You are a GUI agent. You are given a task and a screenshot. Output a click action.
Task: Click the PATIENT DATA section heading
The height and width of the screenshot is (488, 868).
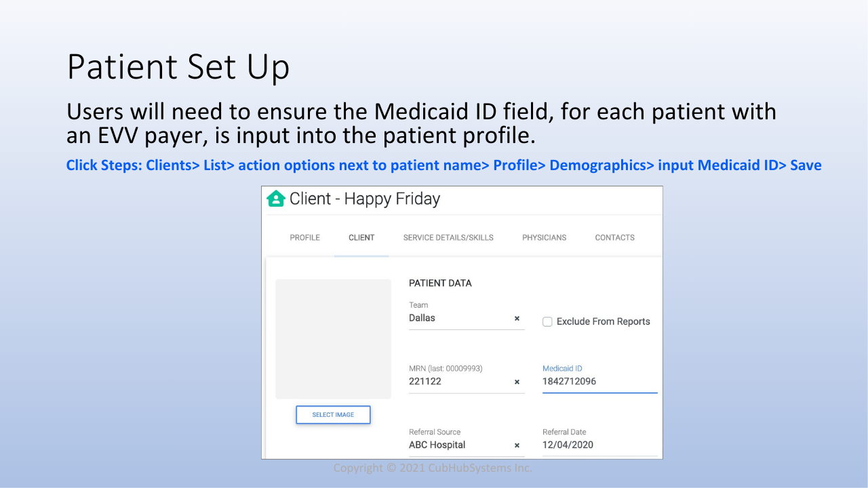pyautogui.click(x=440, y=283)
